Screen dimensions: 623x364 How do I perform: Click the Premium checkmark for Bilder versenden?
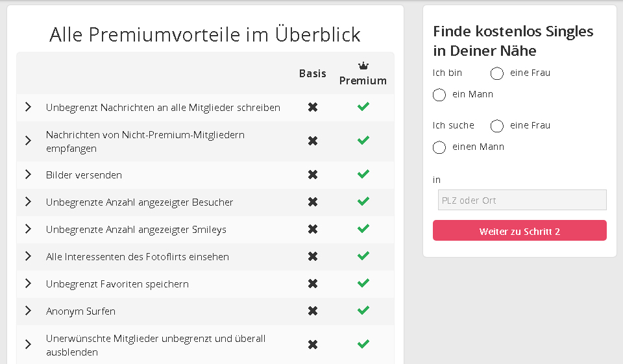[x=363, y=175]
